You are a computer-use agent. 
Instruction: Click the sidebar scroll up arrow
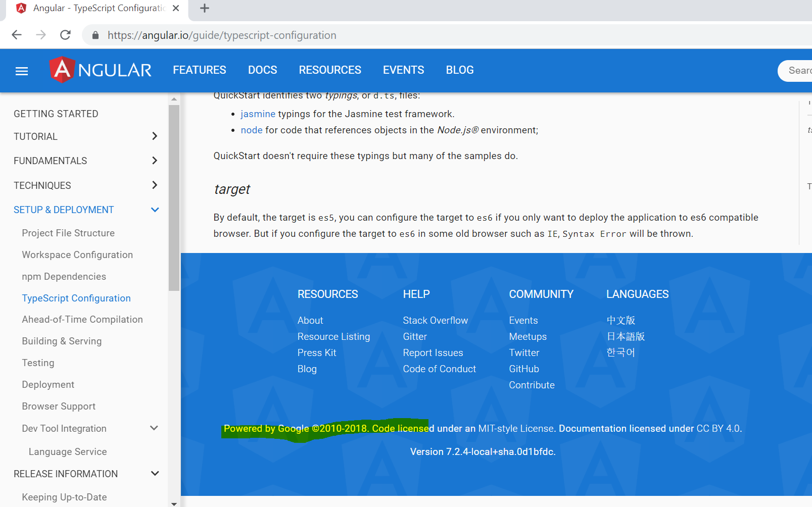click(x=174, y=99)
